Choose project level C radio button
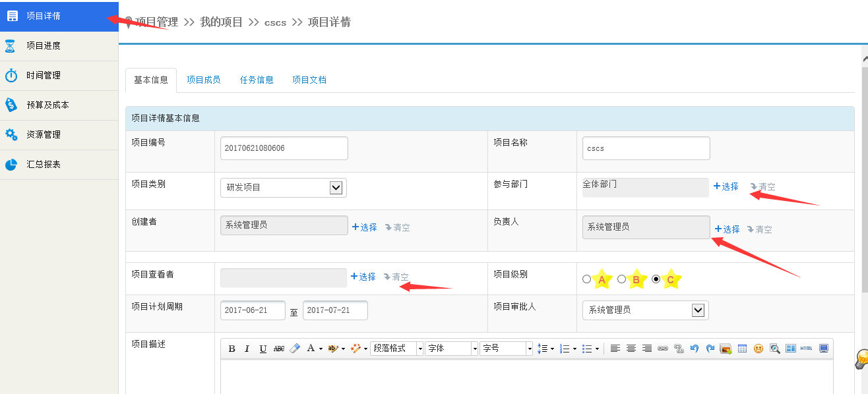 [x=656, y=279]
